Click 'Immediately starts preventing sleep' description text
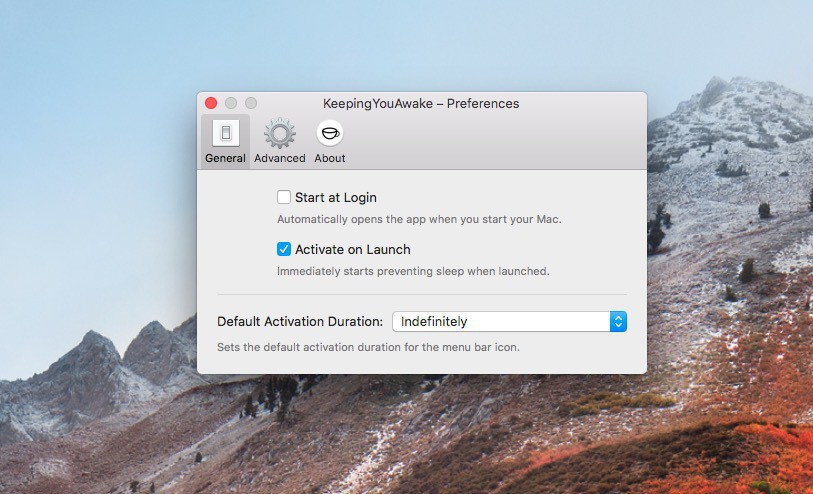 click(x=413, y=271)
